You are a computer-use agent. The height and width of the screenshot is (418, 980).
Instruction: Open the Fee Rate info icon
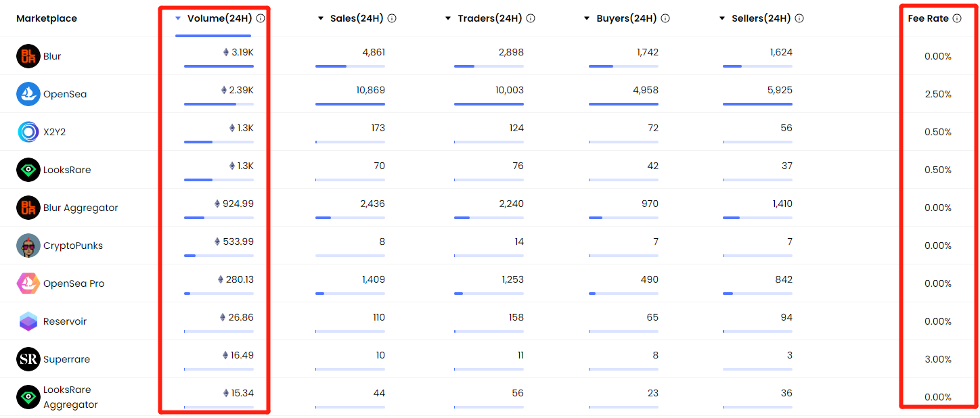click(x=957, y=19)
